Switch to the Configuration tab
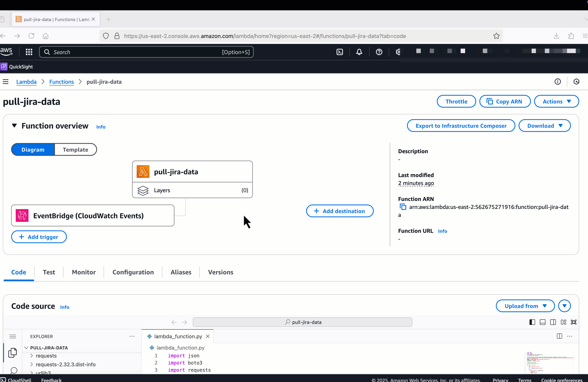 (133, 272)
